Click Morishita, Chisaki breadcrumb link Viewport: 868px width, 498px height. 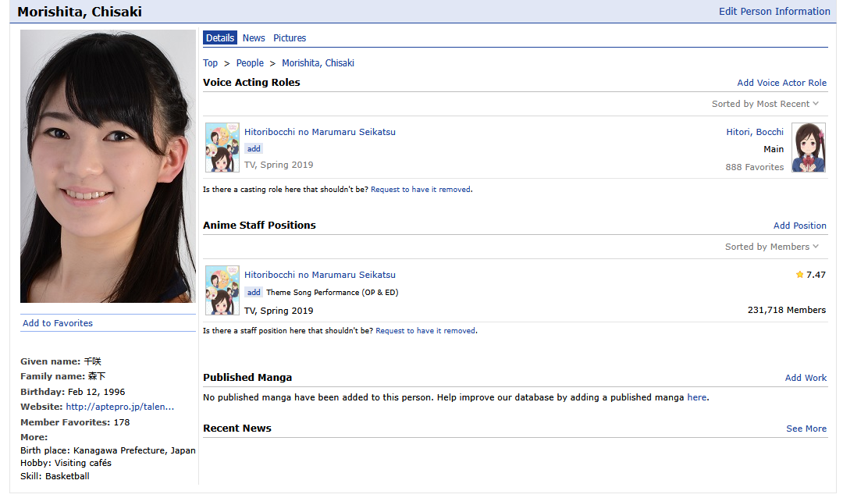pyautogui.click(x=318, y=63)
